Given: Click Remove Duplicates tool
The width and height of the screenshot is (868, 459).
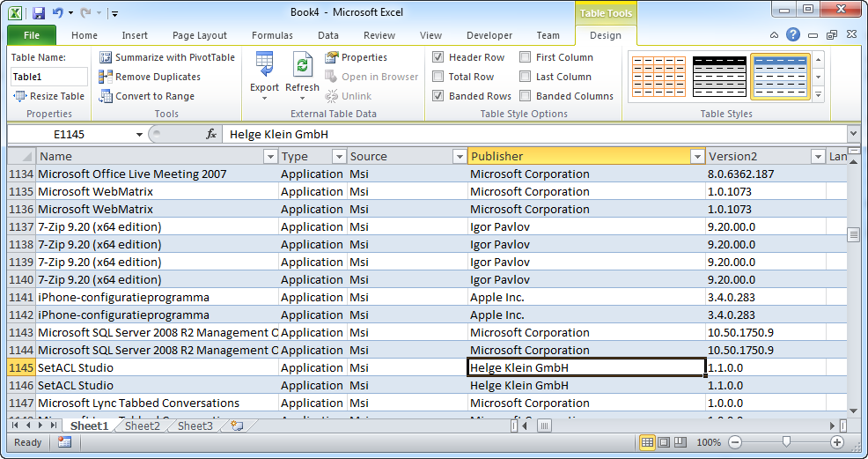Looking at the screenshot, I should point(150,77).
